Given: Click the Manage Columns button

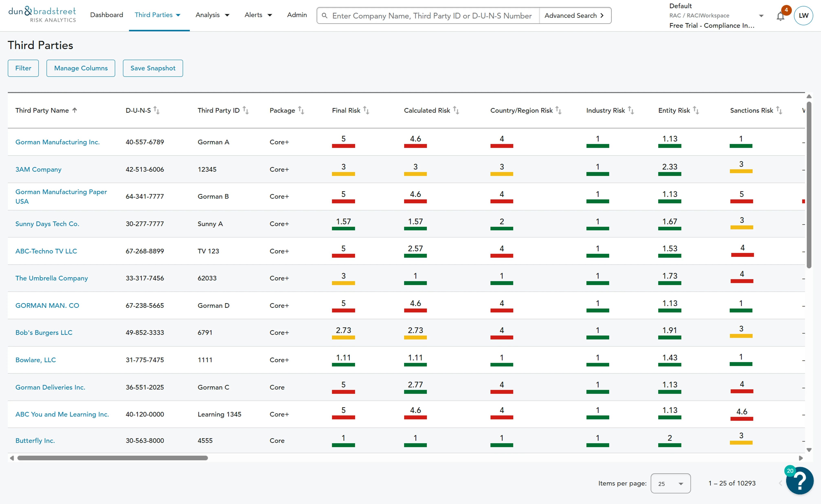Looking at the screenshot, I should (x=81, y=68).
